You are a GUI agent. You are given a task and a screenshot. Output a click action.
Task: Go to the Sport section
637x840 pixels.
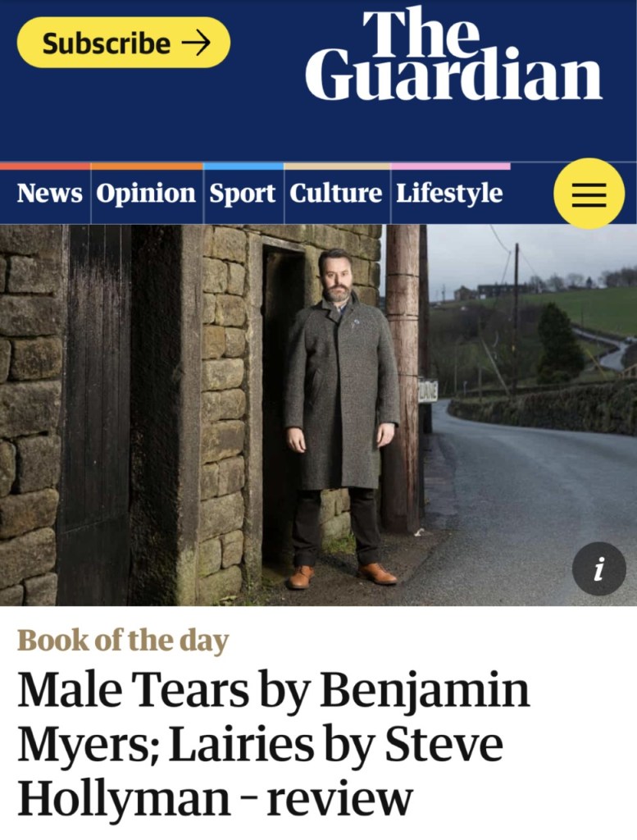click(243, 194)
